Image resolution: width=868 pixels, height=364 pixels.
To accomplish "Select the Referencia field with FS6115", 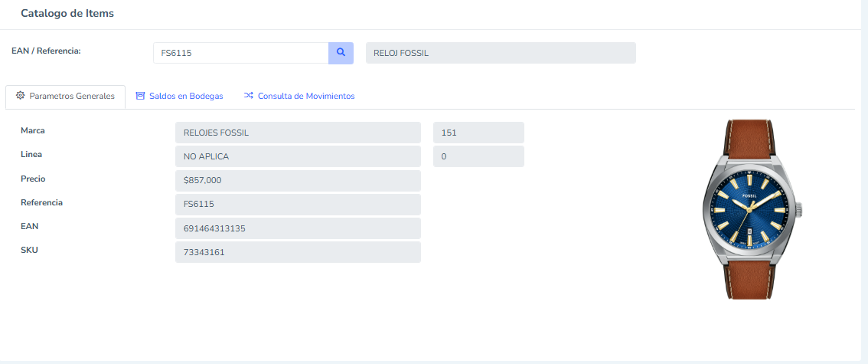I will (x=298, y=205).
